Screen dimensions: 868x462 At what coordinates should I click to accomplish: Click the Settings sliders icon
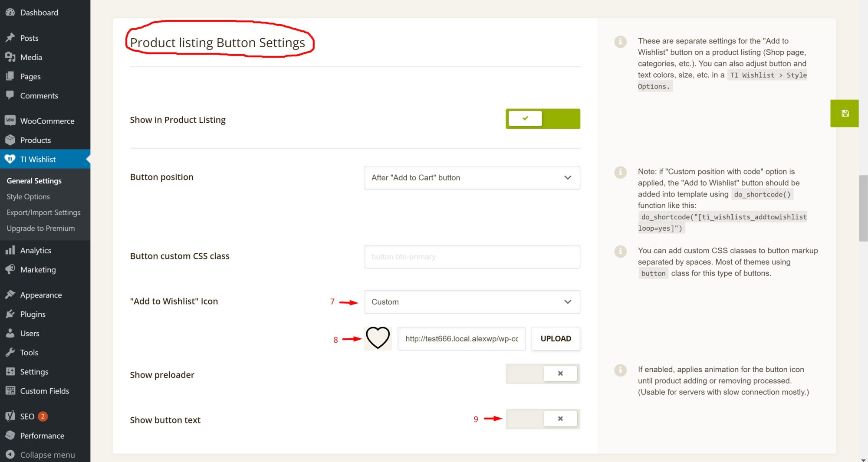pos(10,371)
